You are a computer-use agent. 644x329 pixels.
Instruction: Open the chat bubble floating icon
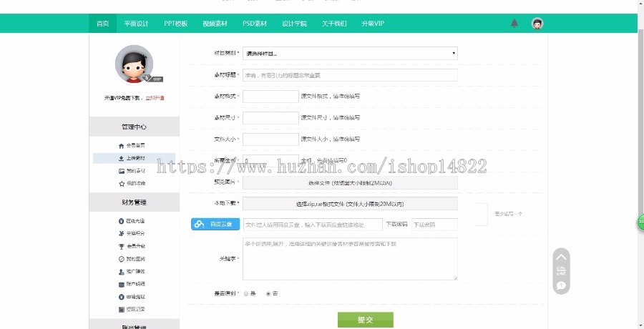click(x=562, y=285)
